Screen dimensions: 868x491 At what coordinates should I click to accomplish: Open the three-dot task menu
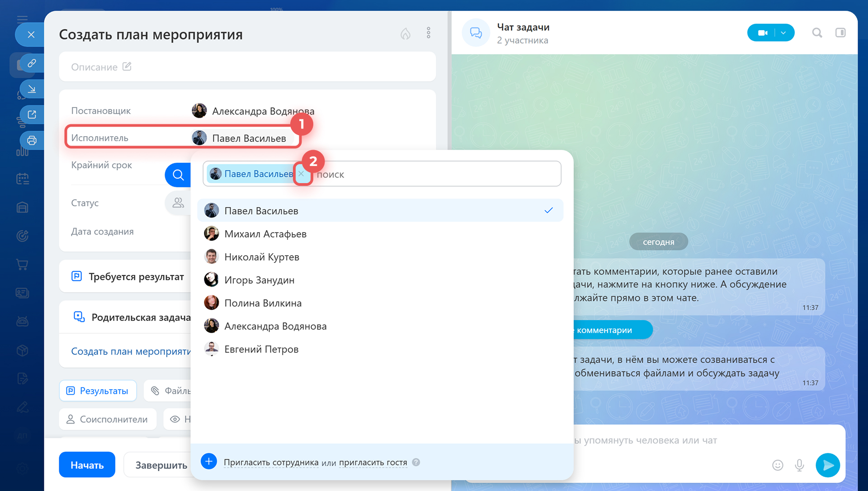[428, 33]
